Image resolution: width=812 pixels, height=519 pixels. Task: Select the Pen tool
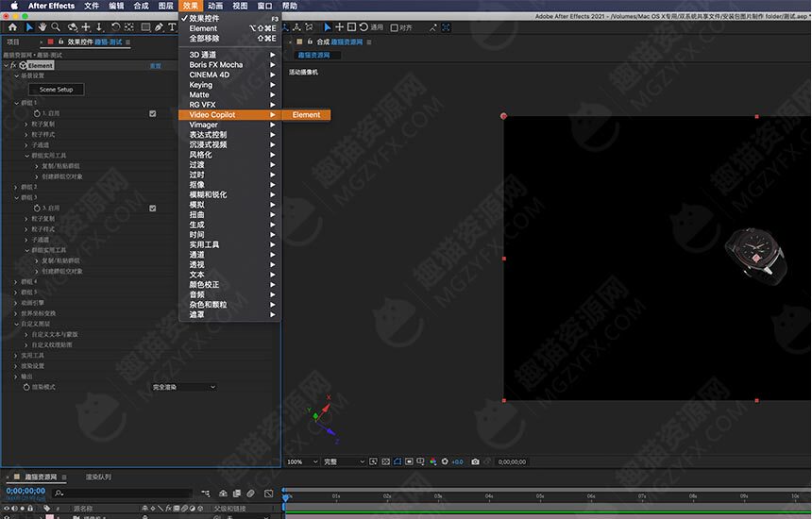pyautogui.click(x=159, y=27)
